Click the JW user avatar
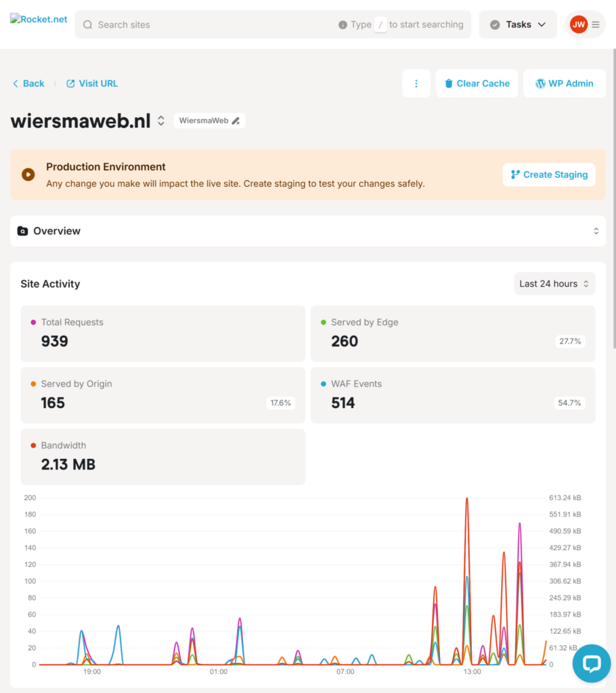 (x=578, y=25)
